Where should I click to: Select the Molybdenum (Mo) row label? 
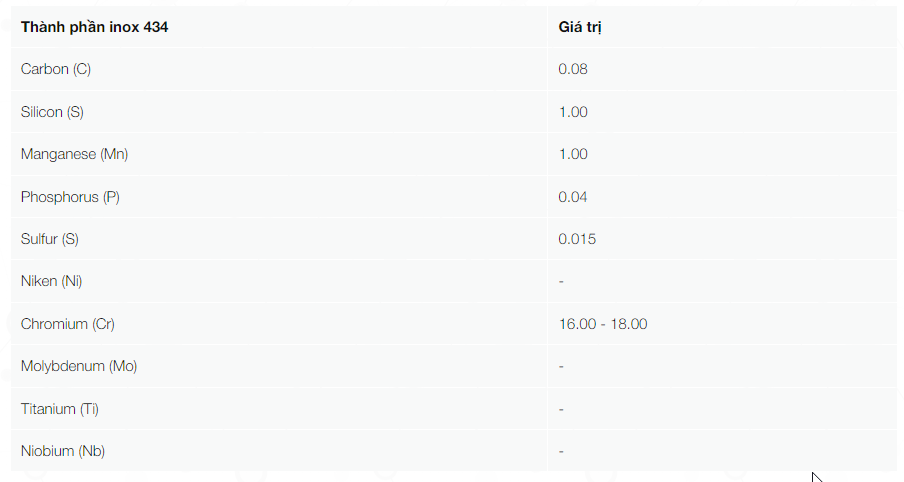click(79, 366)
